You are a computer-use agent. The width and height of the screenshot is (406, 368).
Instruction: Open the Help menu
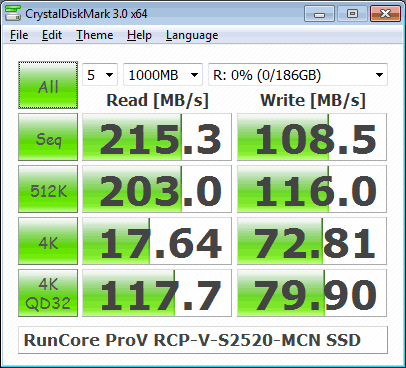pyautogui.click(x=139, y=35)
